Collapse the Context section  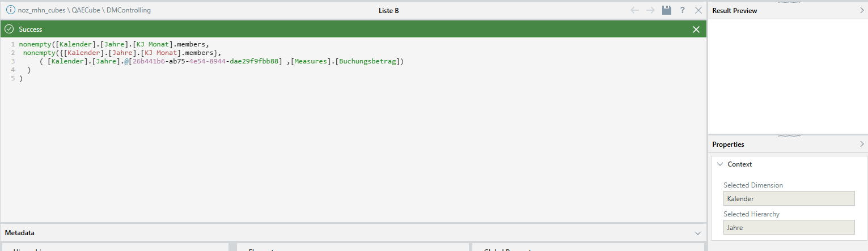(720, 164)
